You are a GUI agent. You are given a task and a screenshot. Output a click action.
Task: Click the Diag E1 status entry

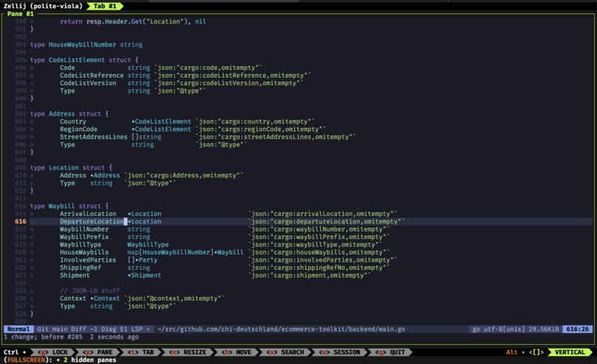tap(114, 329)
